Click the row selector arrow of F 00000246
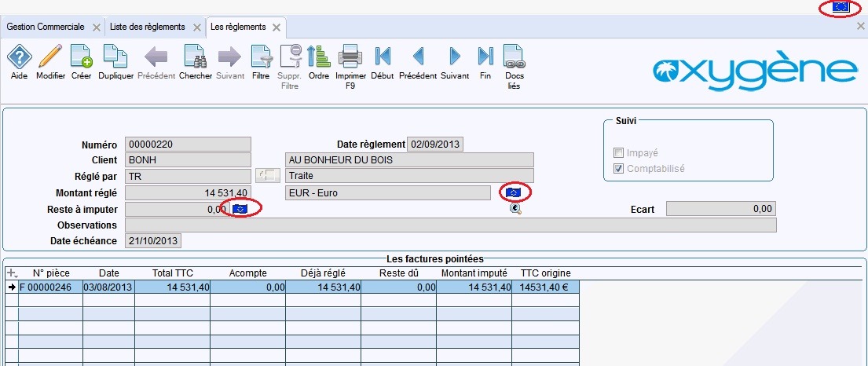 pos(12,287)
